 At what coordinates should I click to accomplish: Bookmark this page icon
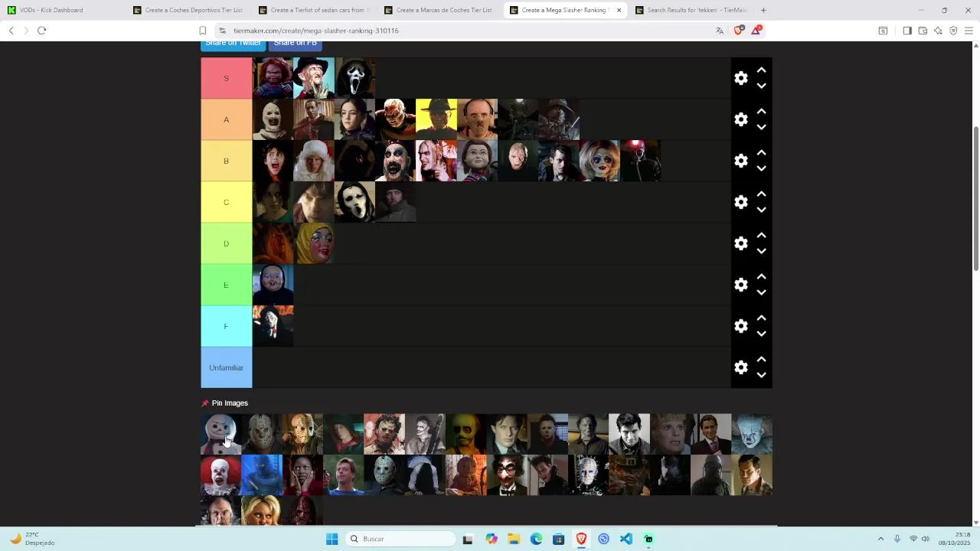click(203, 31)
